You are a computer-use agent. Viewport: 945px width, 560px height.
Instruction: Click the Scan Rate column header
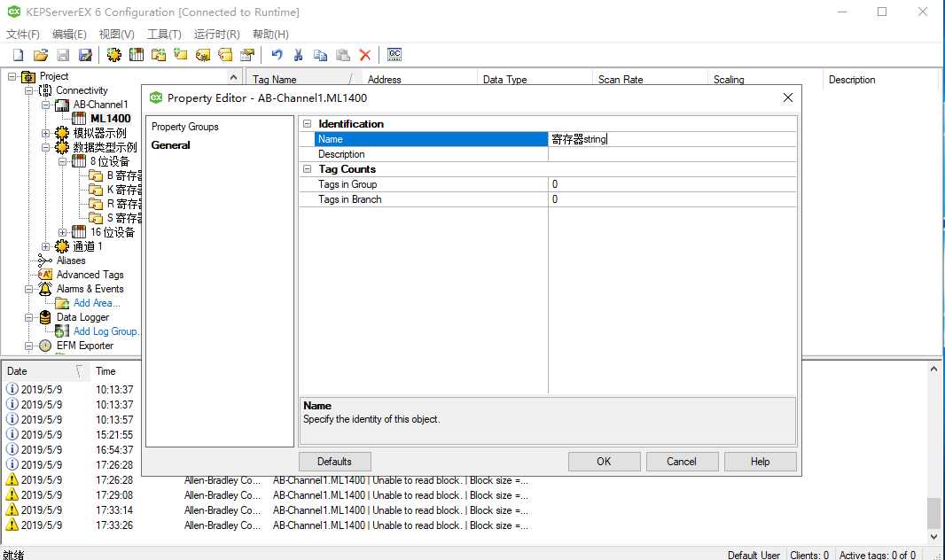coord(649,80)
